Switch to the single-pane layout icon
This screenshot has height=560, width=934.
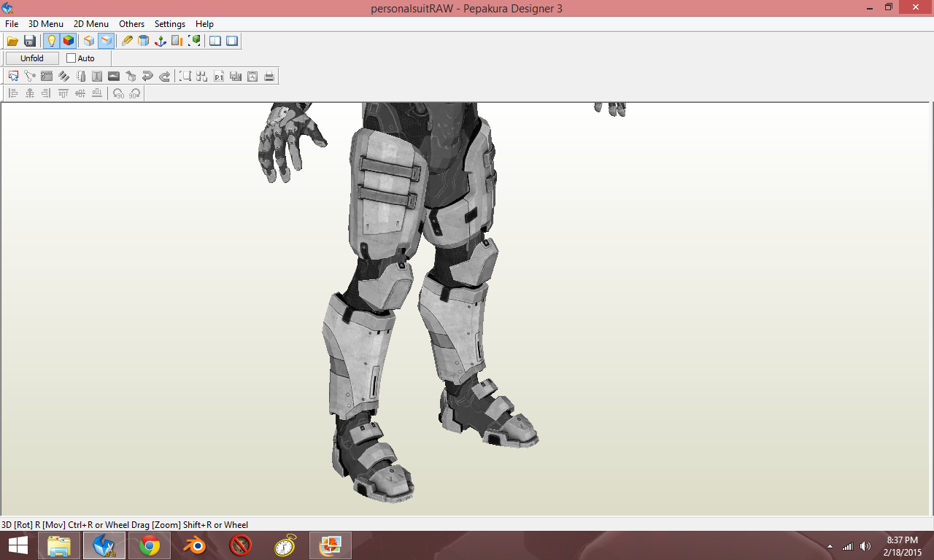(232, 41)
